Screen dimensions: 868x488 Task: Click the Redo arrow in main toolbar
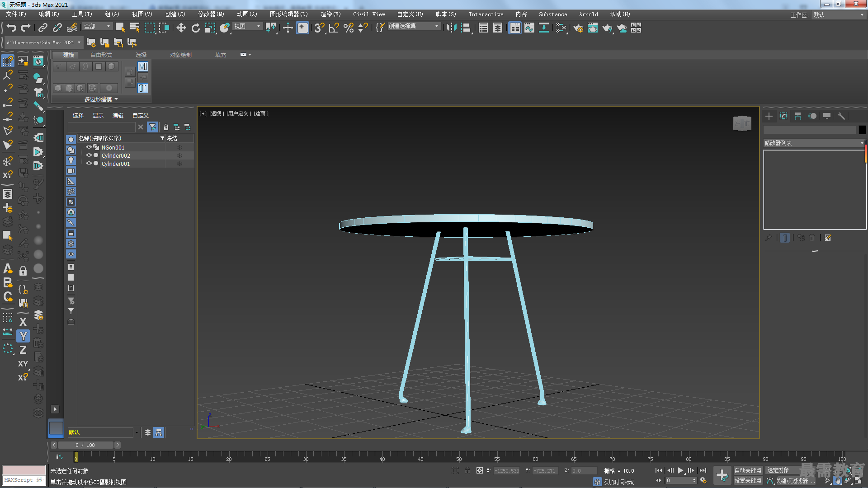(26, 28)
